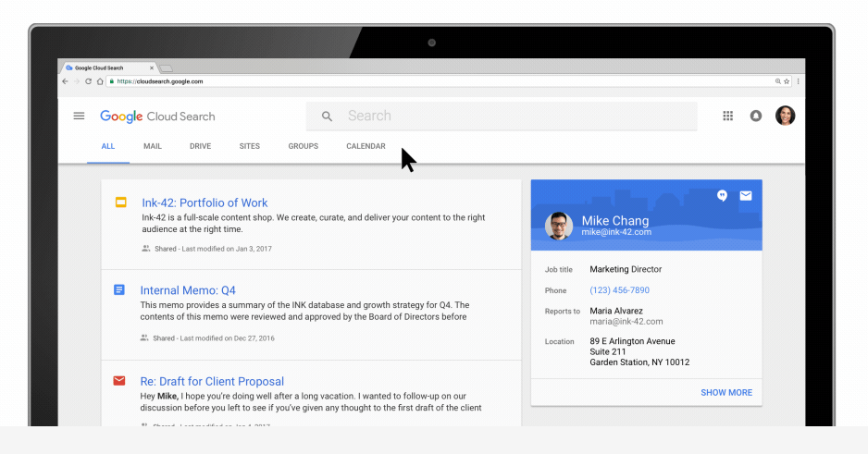Switch to the DRIVE tab
Screen dimensions: 868x454
pos(201,146)
